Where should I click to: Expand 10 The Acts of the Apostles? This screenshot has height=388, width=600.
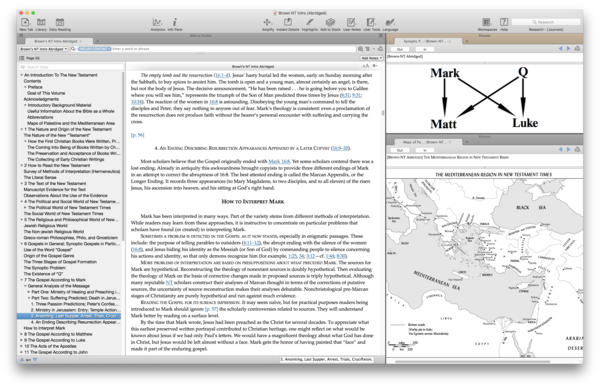click(x=21, y=346)
